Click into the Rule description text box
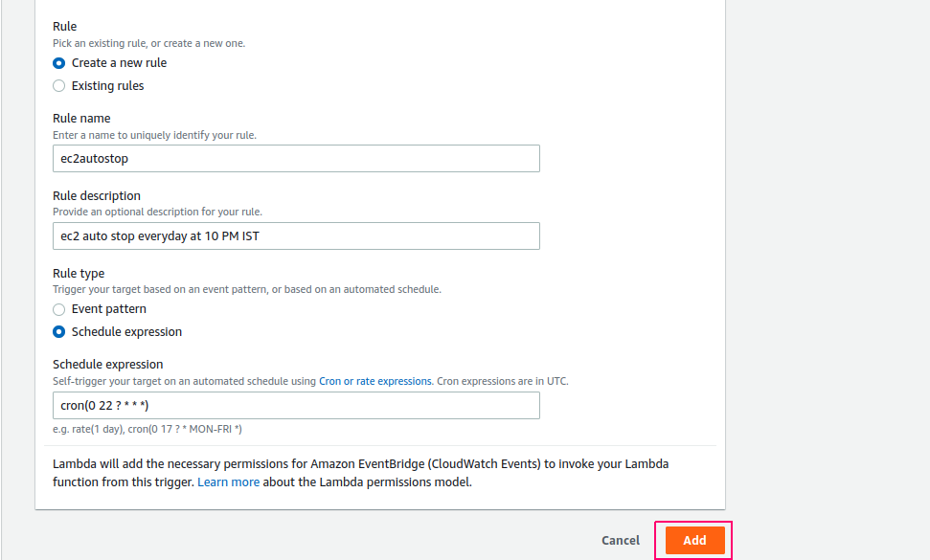Screen dimensions: 930x560 (x=296, y=235)
